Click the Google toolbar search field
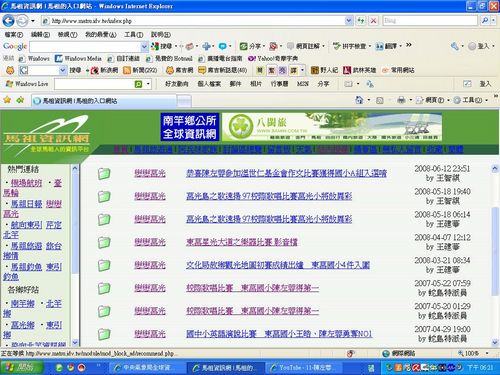The image size is (500, 375). (85, 46)
